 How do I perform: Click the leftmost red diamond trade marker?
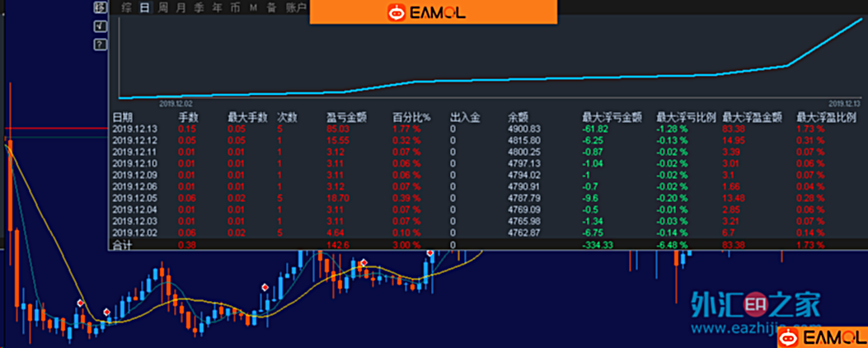[x=80, y=303]
